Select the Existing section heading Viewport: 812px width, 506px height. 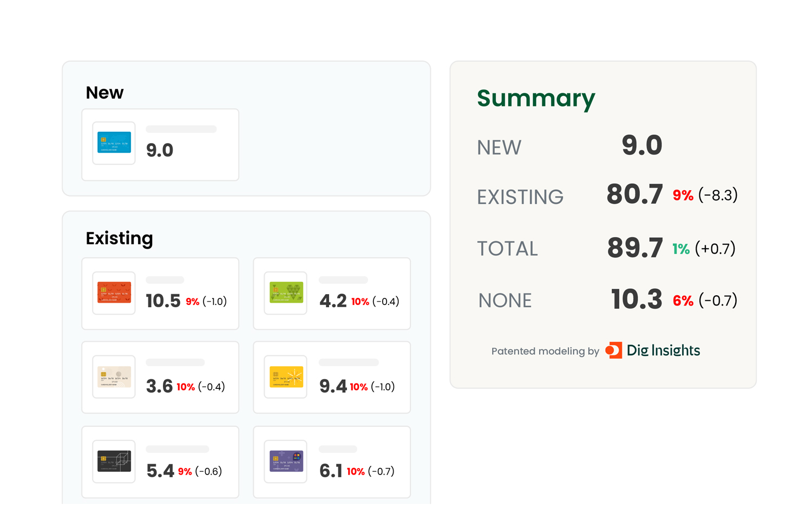(x=119, y=238)
